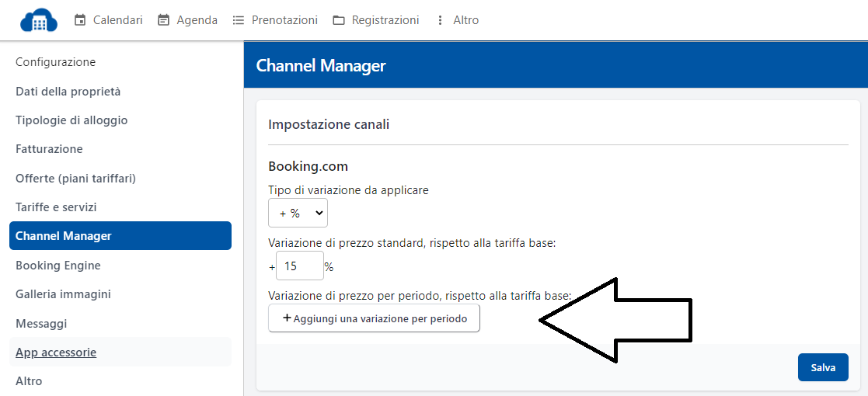Open the Registrazioni folder menu
868x396 pixels.
point(376,20)
